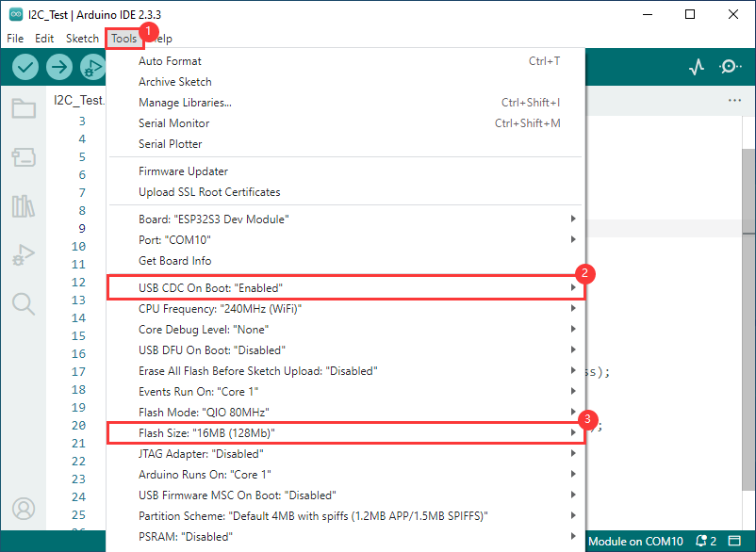The width and height of the screenshot is (756, 552).
Task: Expand the Flash Size submenu
Action: [345, 432]
